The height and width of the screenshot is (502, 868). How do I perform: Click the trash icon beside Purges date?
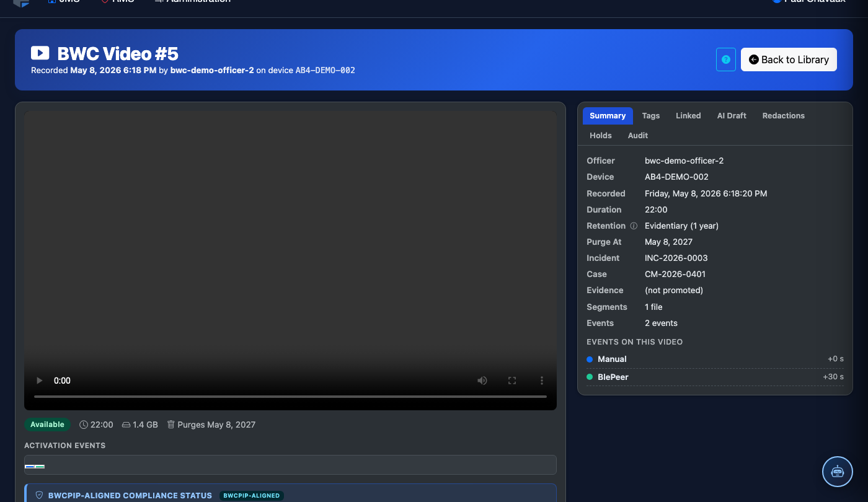click(x=171, y=425)
